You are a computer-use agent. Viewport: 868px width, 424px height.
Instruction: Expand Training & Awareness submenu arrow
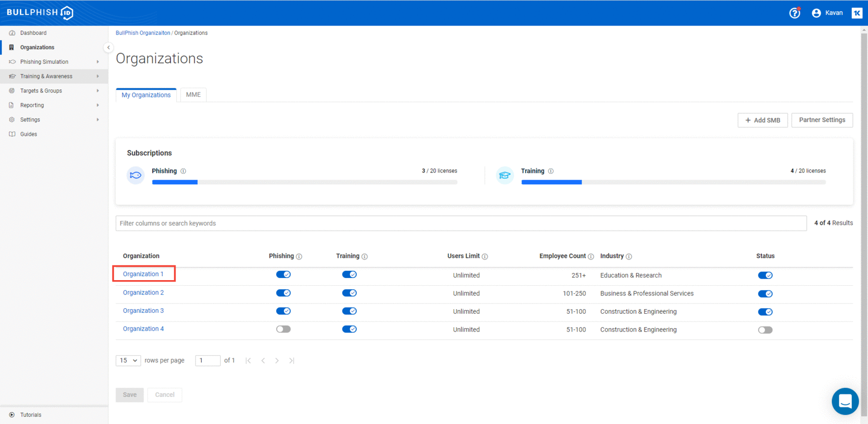click(x=98, y=76)
